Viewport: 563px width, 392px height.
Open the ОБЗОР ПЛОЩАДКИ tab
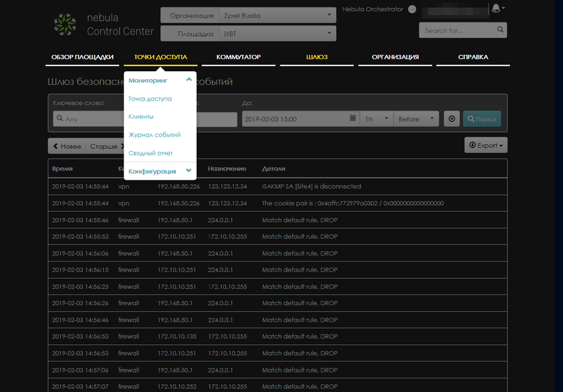pyautogui.click(x=82, y=57)
